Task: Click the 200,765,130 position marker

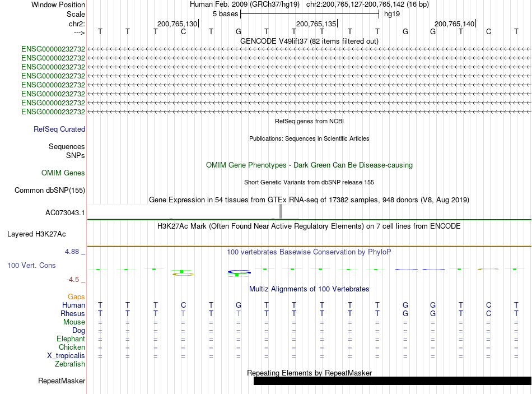Action: (177, 24)
